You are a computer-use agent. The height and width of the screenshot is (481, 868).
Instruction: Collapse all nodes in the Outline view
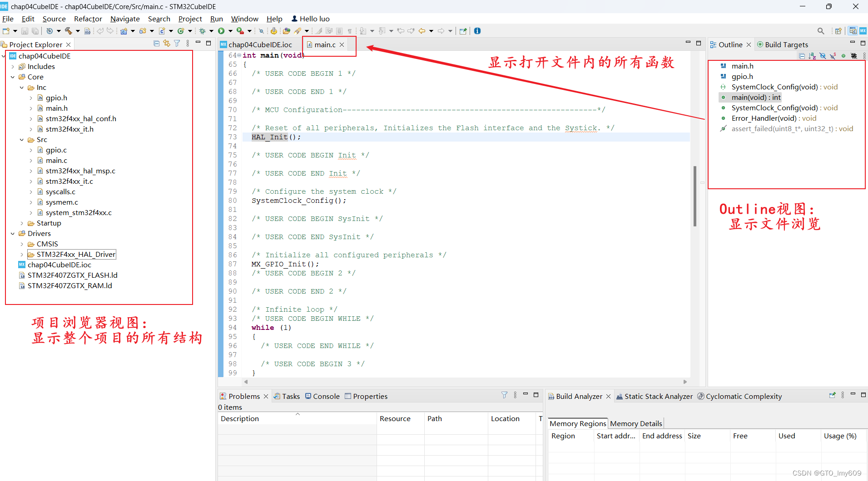pyautogui.click(x=802, y=56)
